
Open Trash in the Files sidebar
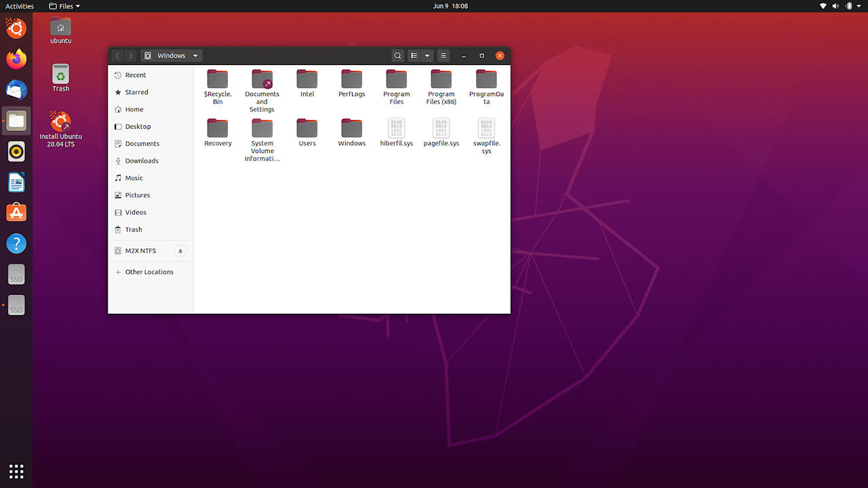click(151, 230)
